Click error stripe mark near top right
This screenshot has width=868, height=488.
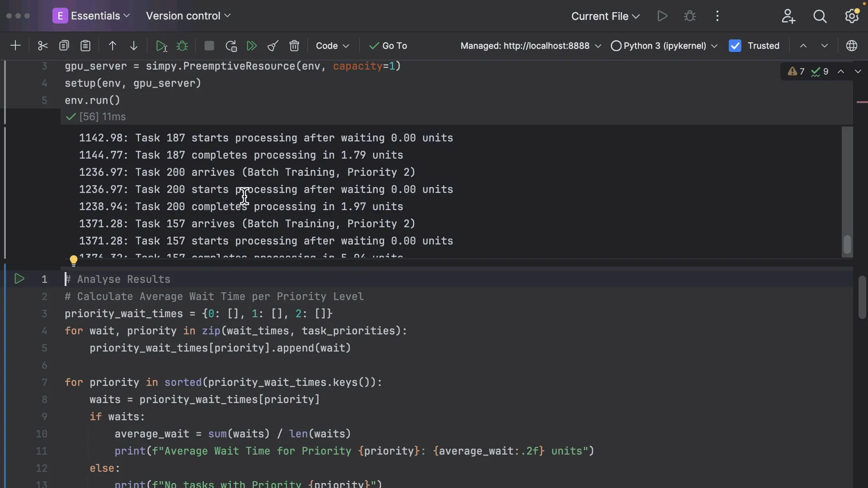[862, 102]
